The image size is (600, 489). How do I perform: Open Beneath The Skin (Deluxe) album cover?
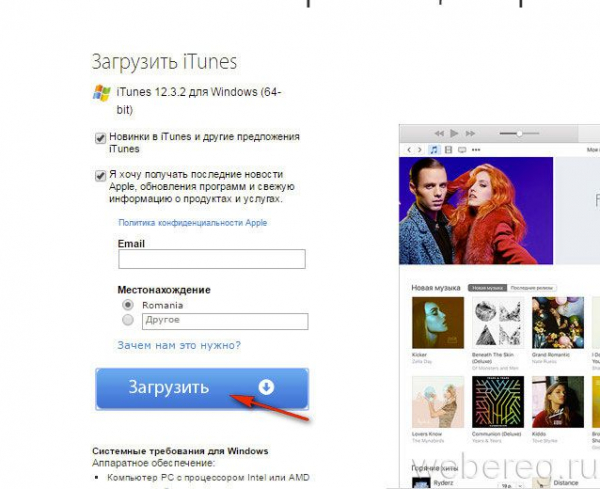[x=498, y=323]
